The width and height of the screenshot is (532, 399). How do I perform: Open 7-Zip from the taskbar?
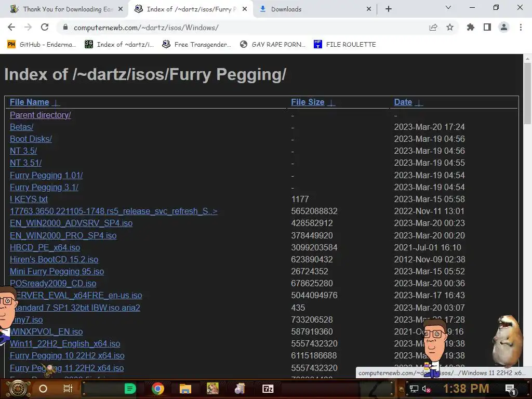(x=268, y=389)
